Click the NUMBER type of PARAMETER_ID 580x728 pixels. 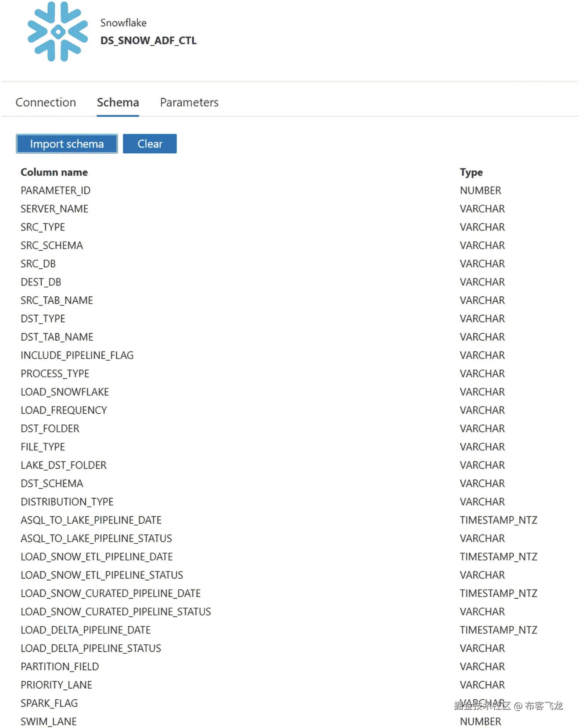pos(480,190)
